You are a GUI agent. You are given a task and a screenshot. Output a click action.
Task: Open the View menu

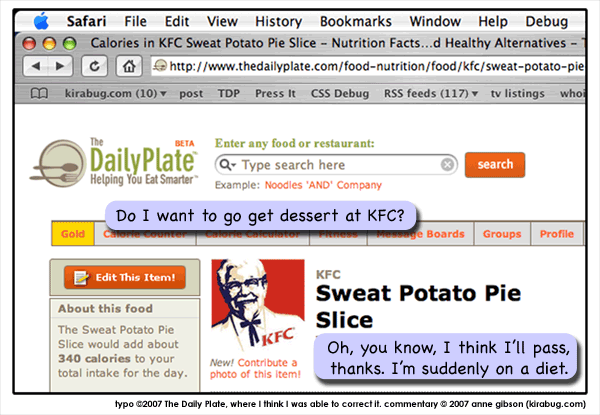222,21
